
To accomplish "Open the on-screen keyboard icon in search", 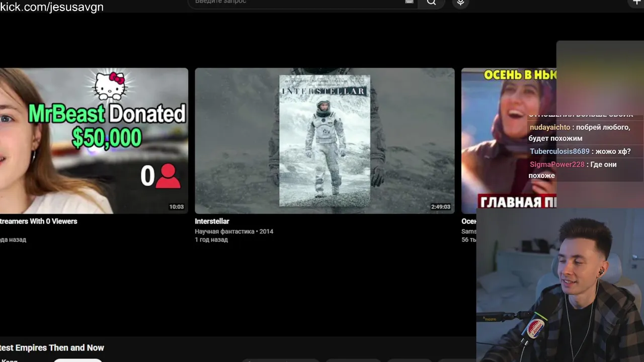I will (x=409, y=2).
